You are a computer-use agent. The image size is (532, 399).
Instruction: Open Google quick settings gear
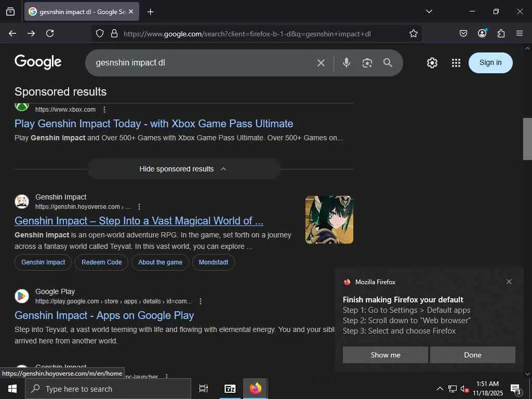click(432, 63)
